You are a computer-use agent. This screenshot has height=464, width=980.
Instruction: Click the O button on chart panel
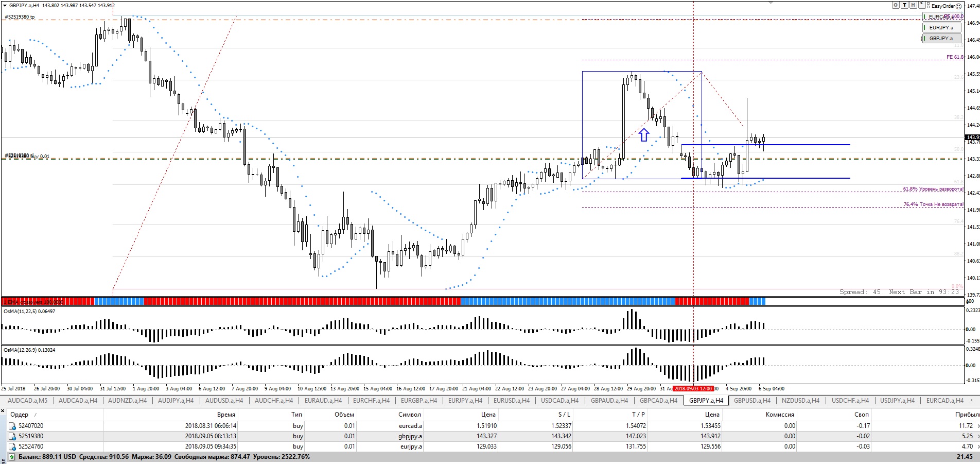tap(896, 5)
